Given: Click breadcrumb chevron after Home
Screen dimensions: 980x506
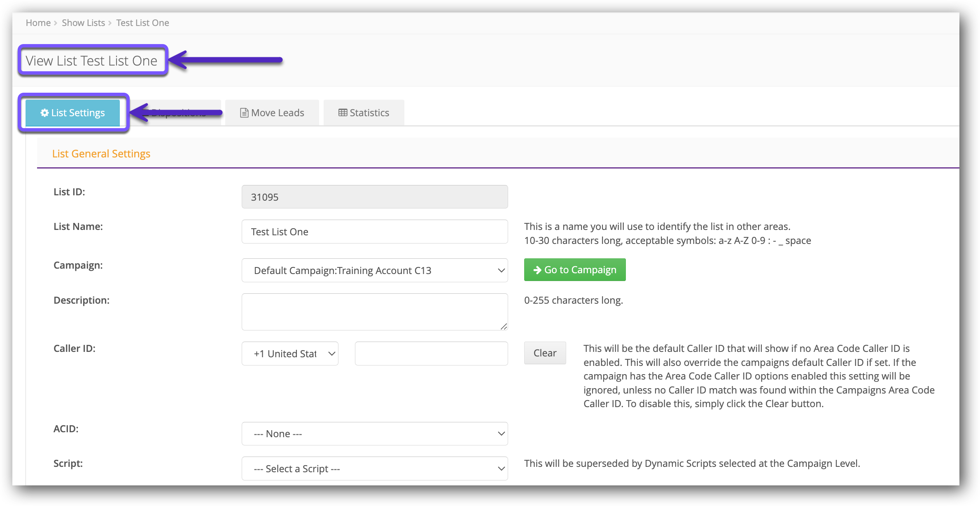Looking at the screenshot, I should [x=56, y=23].
